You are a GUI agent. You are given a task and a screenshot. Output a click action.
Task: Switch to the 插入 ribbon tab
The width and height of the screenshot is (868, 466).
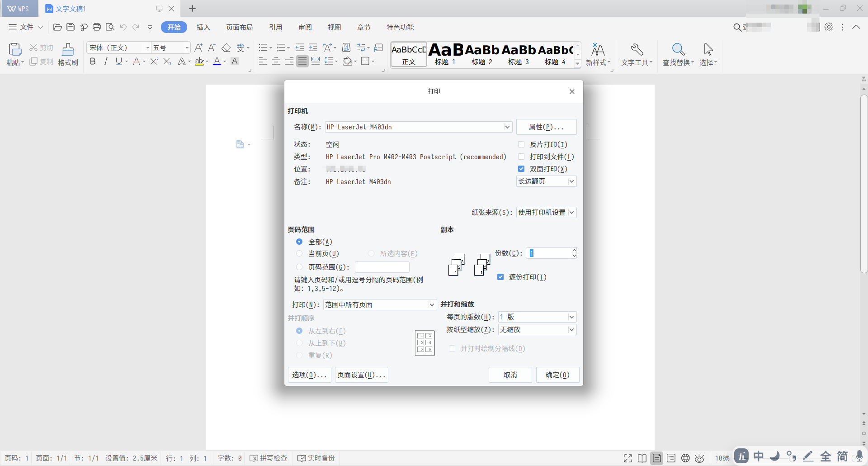point(203,27)
